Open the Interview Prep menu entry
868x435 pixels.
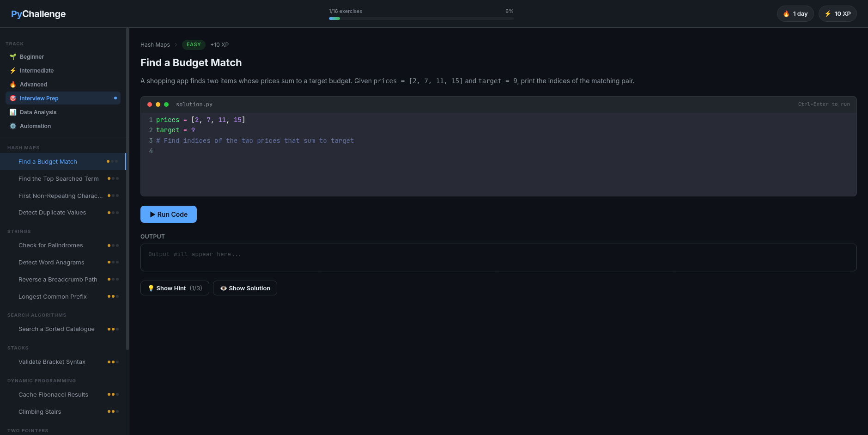[x=39, y=98]
